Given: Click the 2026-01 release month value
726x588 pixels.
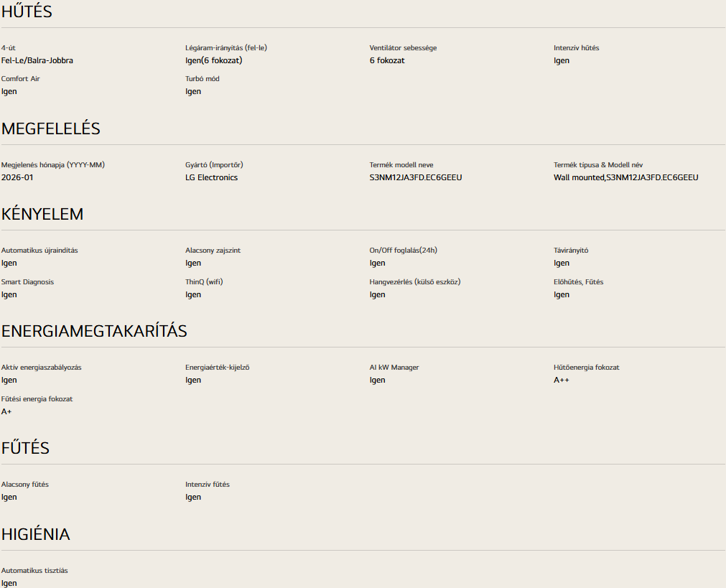Looking at the screenshot, I should click(x=17, y=177).
